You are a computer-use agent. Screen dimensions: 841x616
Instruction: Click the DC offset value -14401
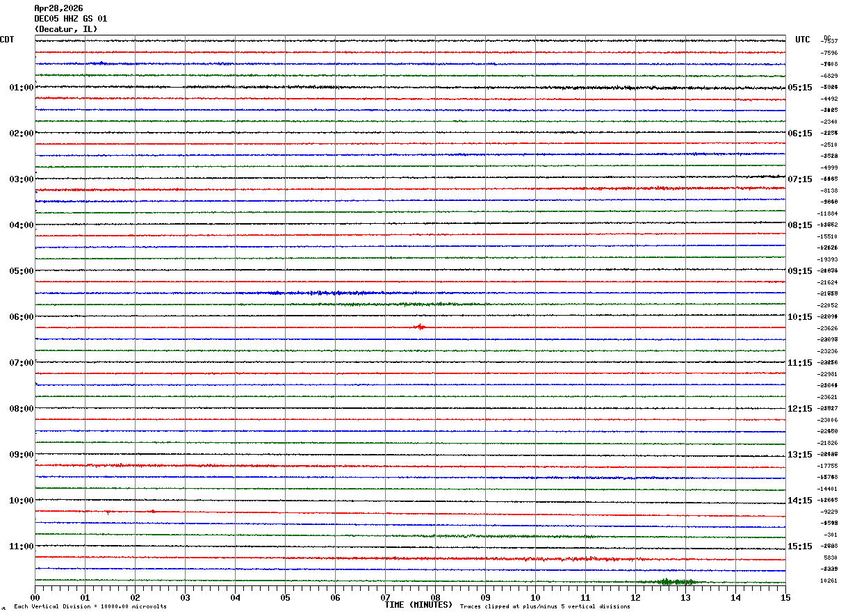click(x=828, y=489)
